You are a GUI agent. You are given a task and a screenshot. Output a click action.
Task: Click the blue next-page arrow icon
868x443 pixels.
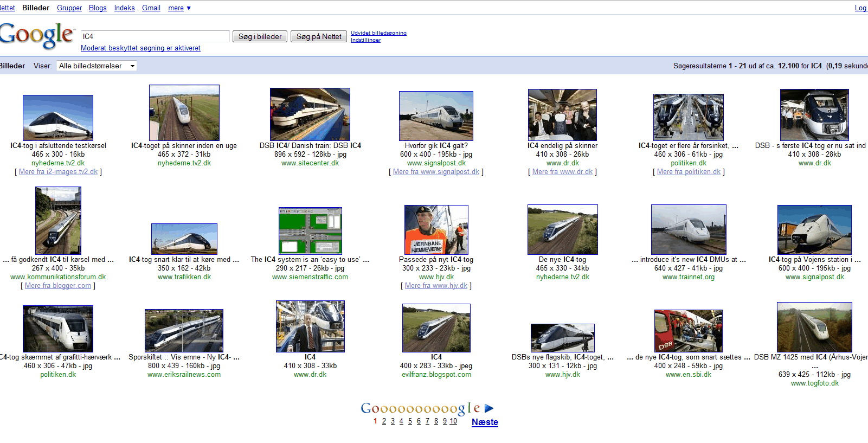(x=489, y=408)
